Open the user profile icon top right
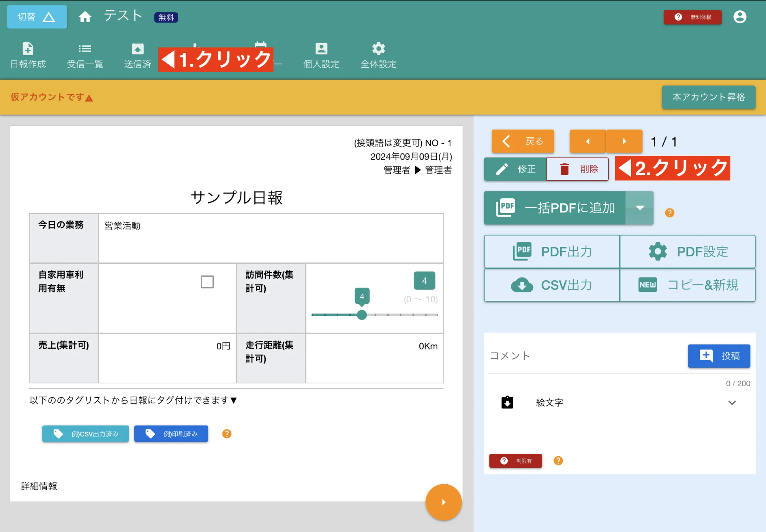The width and height of the screenshot is (766, 532). 740,16
